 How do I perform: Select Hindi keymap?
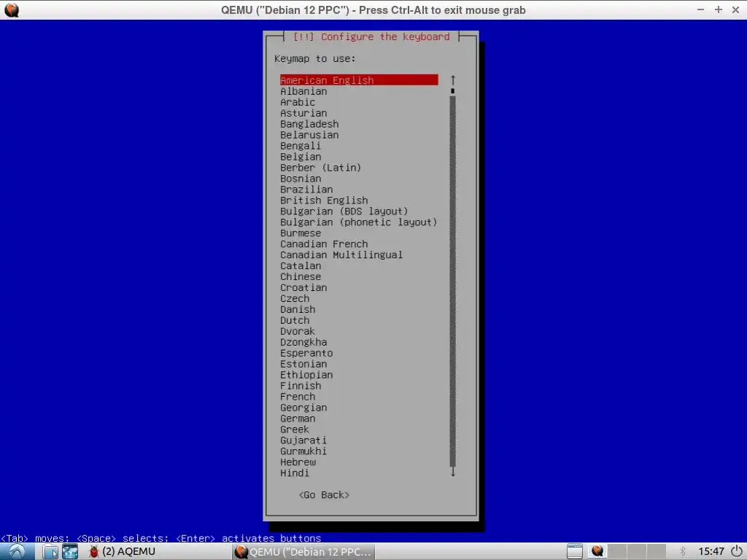click(295, 473)
